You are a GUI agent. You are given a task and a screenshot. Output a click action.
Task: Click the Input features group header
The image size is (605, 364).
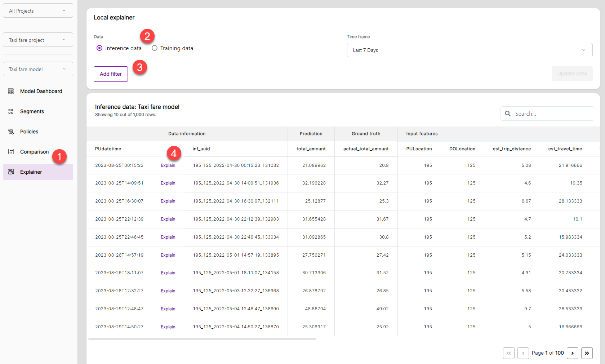coord(422,134)
